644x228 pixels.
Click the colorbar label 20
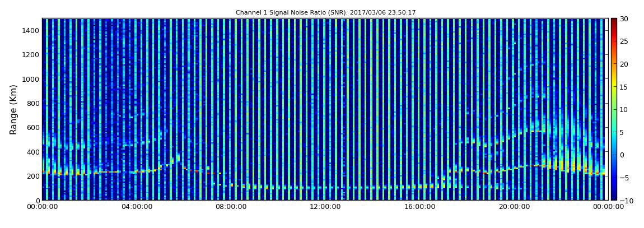[624, 64]
